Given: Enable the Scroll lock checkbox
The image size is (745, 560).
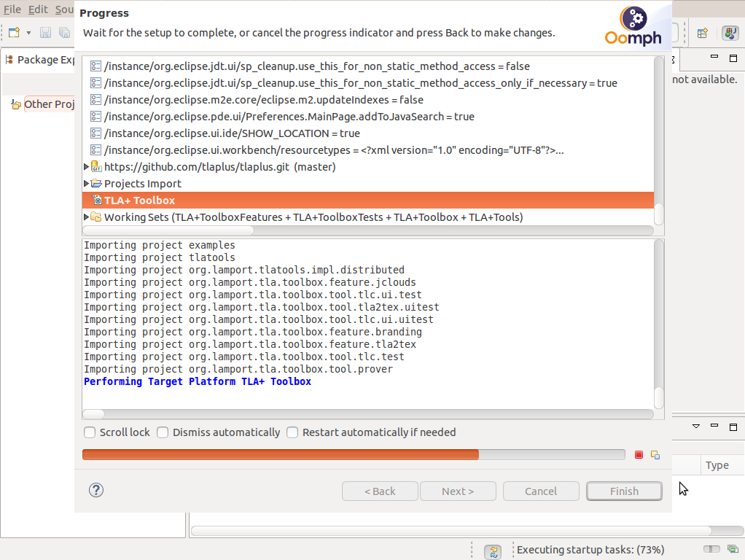Looking at the screenshot, I should (x=90, y=432).
